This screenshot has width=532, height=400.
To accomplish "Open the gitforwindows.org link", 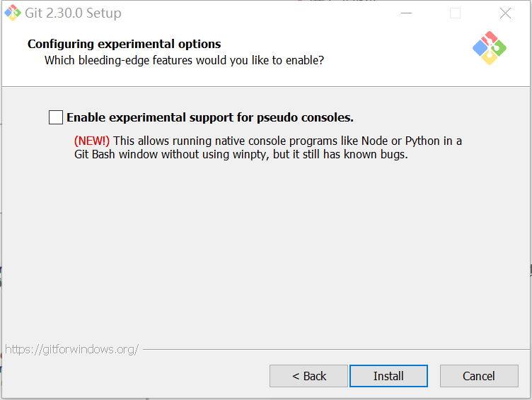I will [x=71, y=349].
